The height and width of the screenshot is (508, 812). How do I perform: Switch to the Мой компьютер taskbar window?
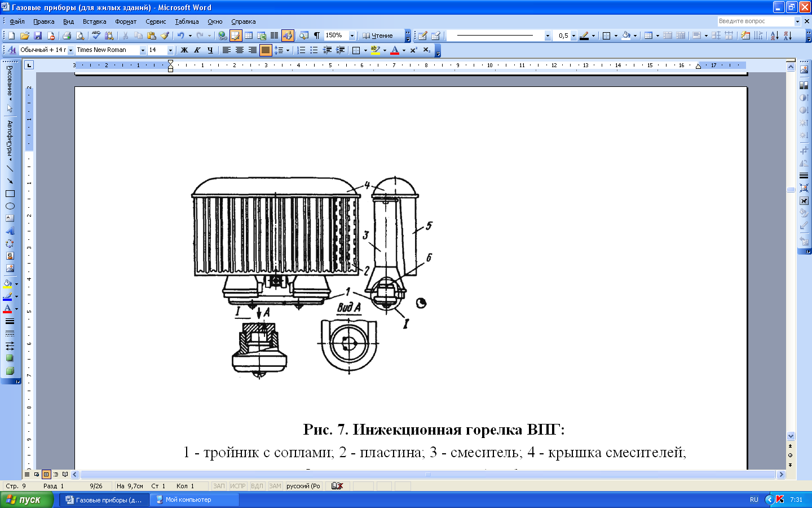(x=195, y=500)
